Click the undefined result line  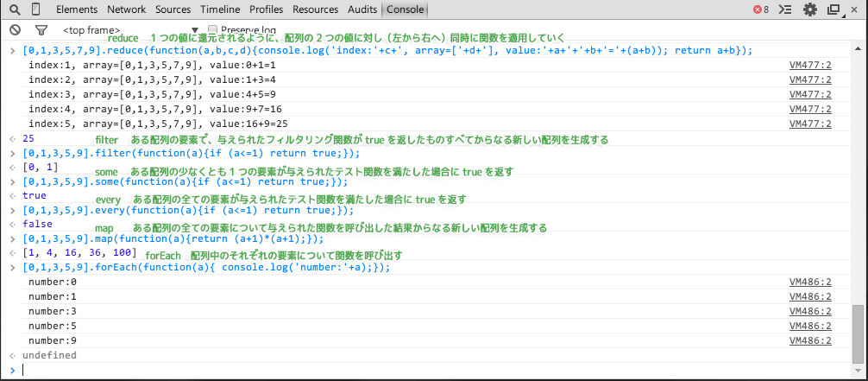tap(49, 355)
